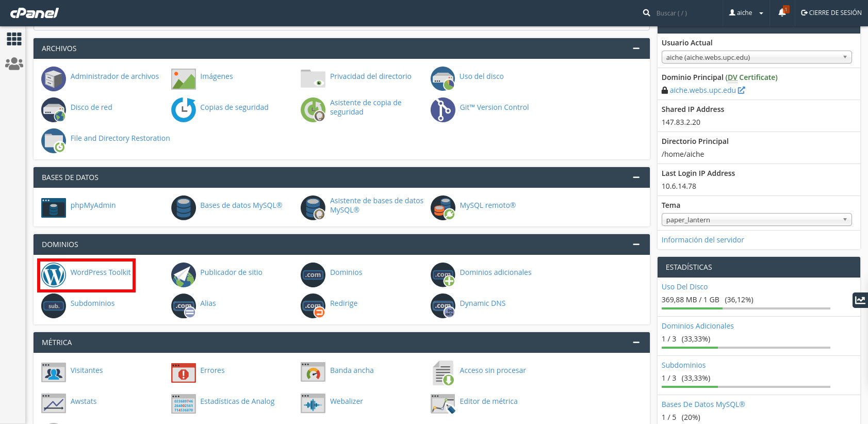Collapse the MÉTRICA section
This screenshot has height=424, width=868.
(636, 343)
